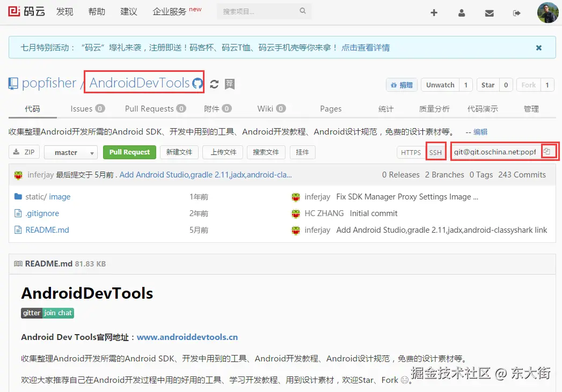Click the gitter join chat badge
This screenshot has width=562, height=392.
(x=47, y=313)
